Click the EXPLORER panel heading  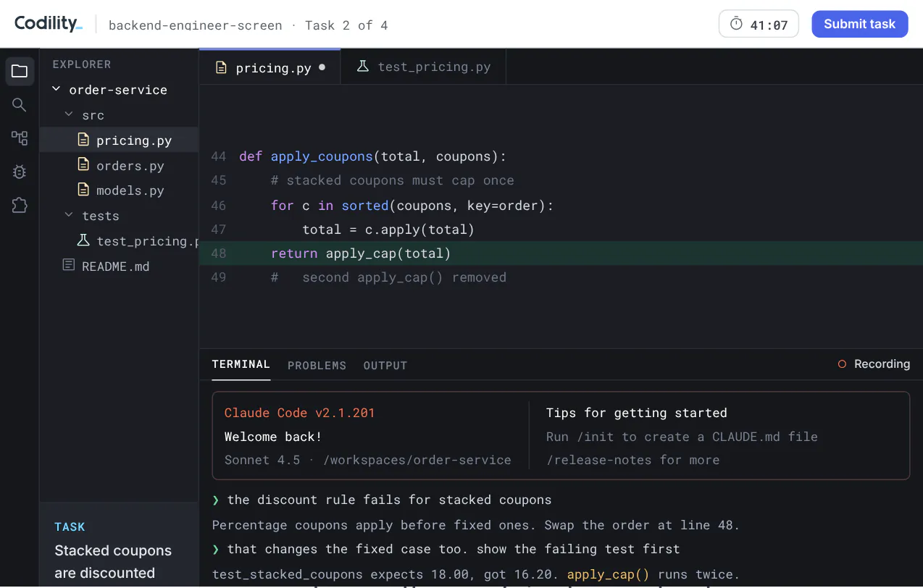coord(82,64)
